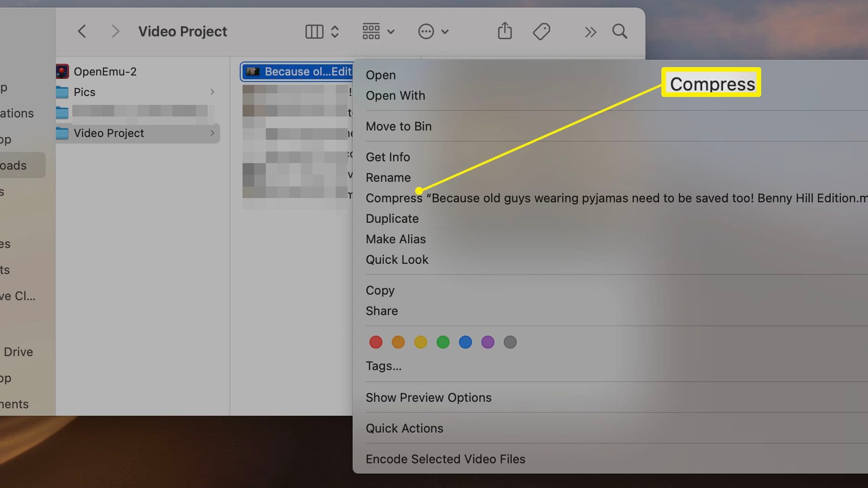This screenshot has height=488, width=868.
Task: Click the Edit Tags toolbar icon
Action: pyautogui.click(x=542, y=32)
